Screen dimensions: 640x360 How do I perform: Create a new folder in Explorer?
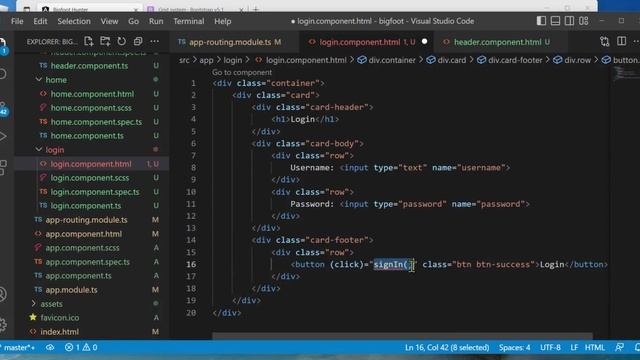coord(105,41)
